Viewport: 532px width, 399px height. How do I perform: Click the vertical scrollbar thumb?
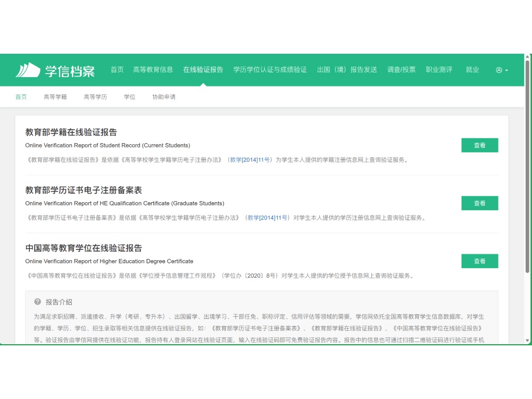coord(527,166)
